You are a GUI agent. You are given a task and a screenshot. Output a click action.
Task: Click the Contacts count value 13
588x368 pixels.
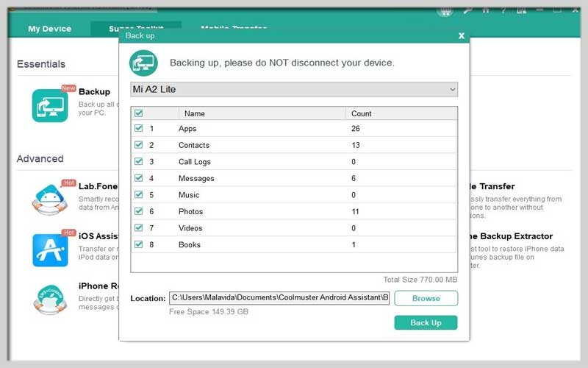356,145
